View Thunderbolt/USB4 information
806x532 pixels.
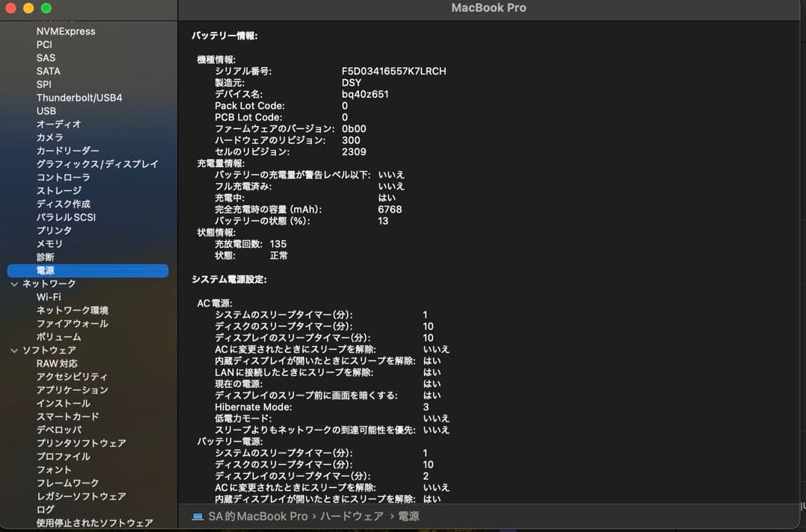point(80,97)
